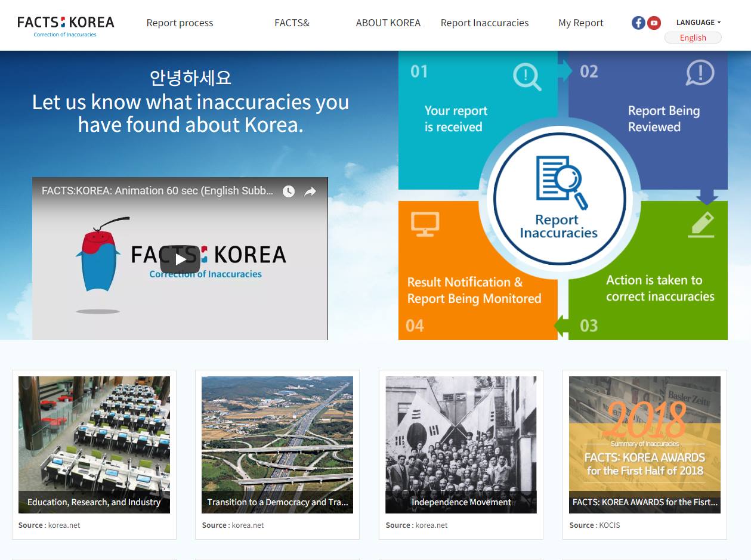This screenshot has height=560, width=751.
Task: Click the monitor icon in the orange tile
Action: pyautogui.click(x=425, y=224)
